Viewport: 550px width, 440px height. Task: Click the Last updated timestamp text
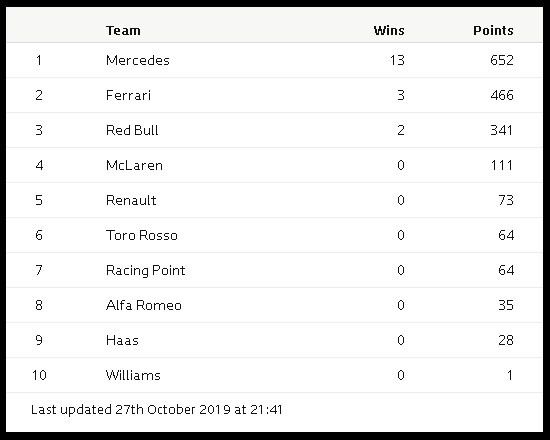[x=156, y=409]
